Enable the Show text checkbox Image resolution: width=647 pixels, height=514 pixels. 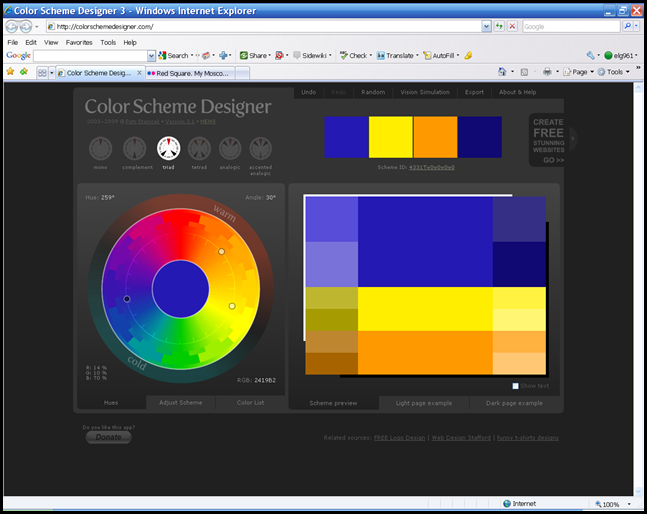516,386
